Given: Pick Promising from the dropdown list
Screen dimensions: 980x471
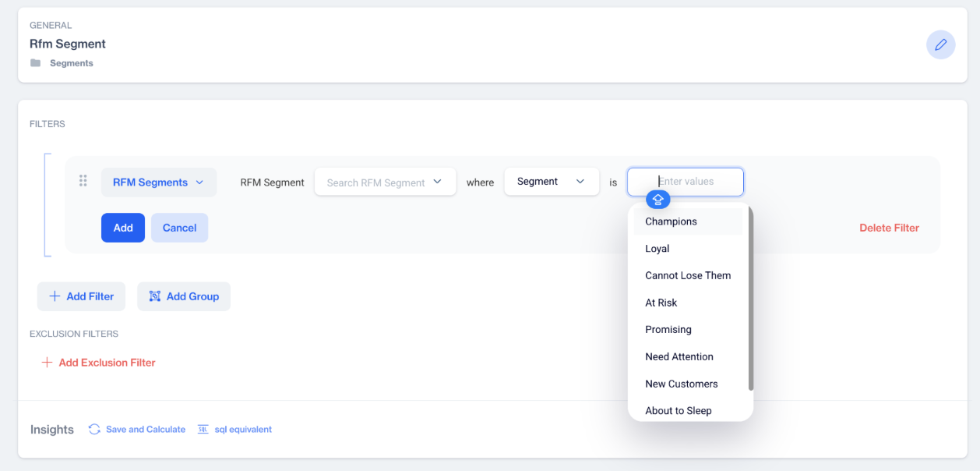Looking at the screenshot, I should pos(689,330).
